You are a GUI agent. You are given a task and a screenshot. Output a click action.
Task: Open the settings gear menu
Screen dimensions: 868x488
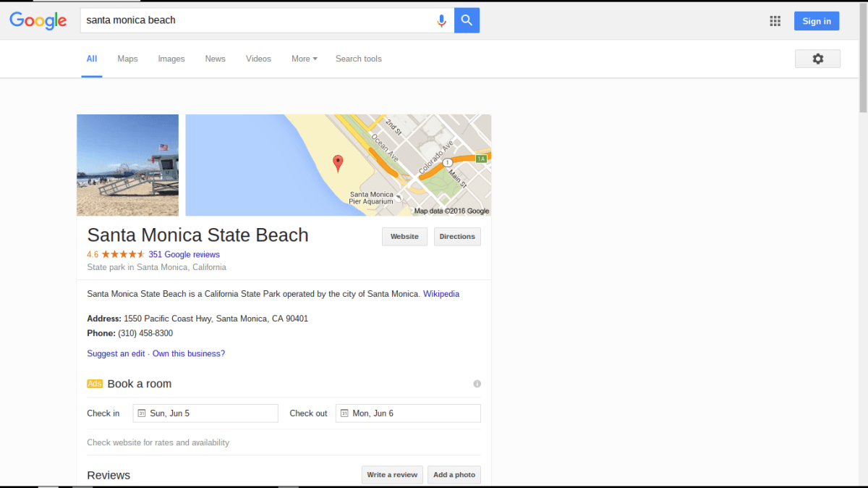pyautogui.click(x=817, y=59)
